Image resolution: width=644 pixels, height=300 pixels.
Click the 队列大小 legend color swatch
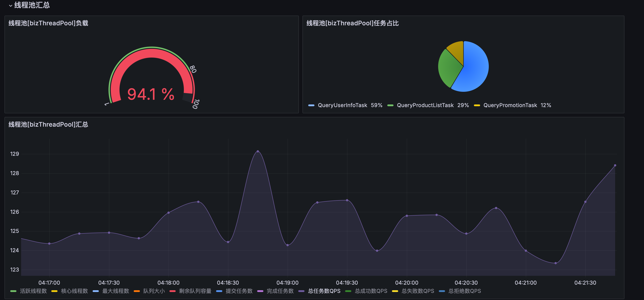tap(137, 291)
